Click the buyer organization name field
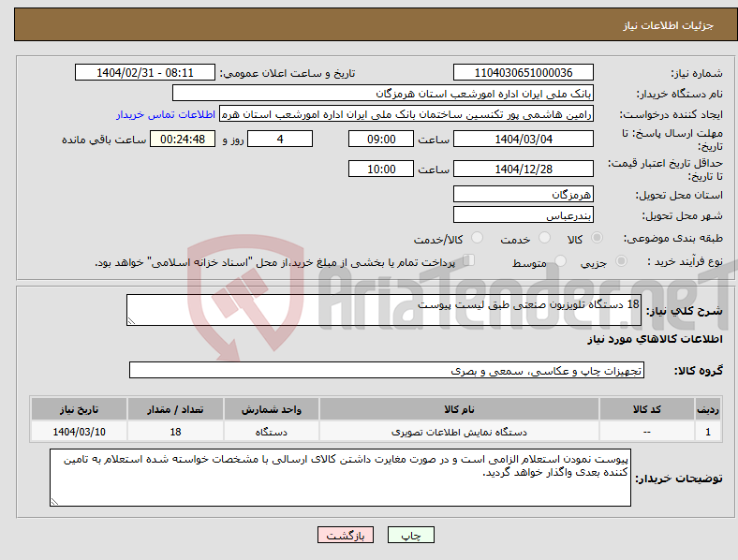 (x=383, y=93)
